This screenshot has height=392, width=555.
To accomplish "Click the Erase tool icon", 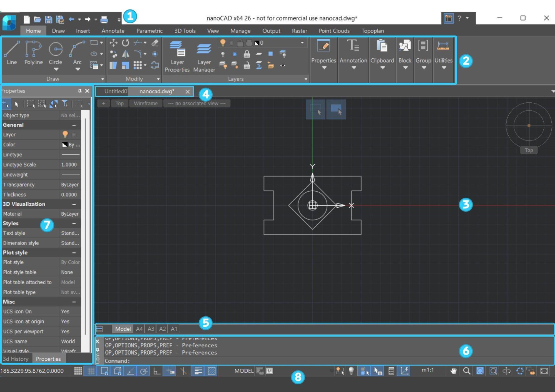I will tap(155, 43).
